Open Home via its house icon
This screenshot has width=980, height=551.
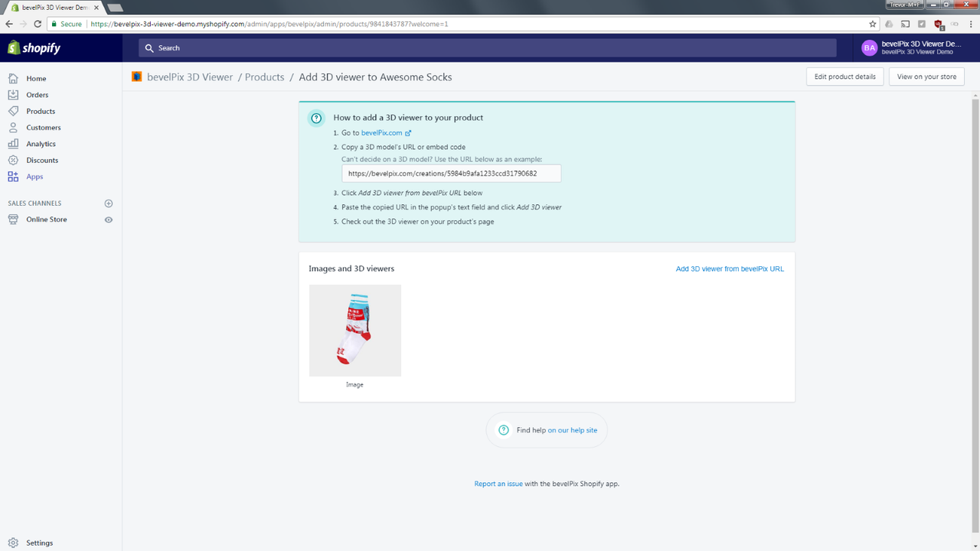click(13, 79)
